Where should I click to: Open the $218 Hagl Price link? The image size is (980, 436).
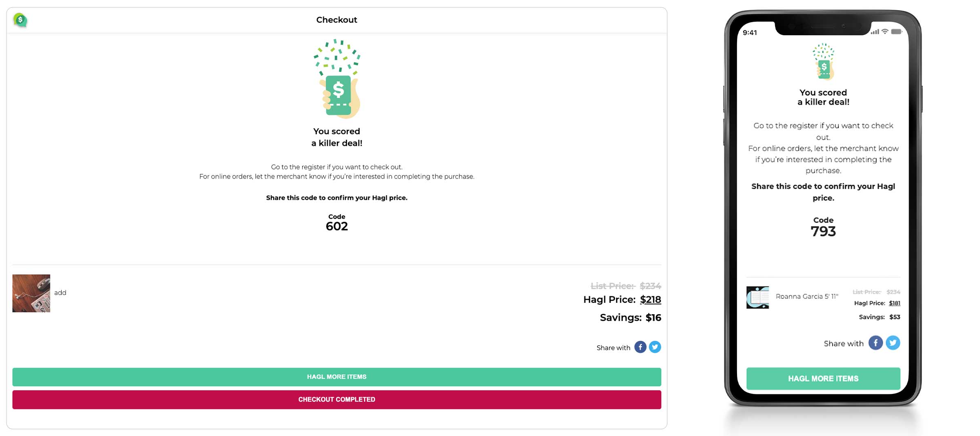[650, 300]
